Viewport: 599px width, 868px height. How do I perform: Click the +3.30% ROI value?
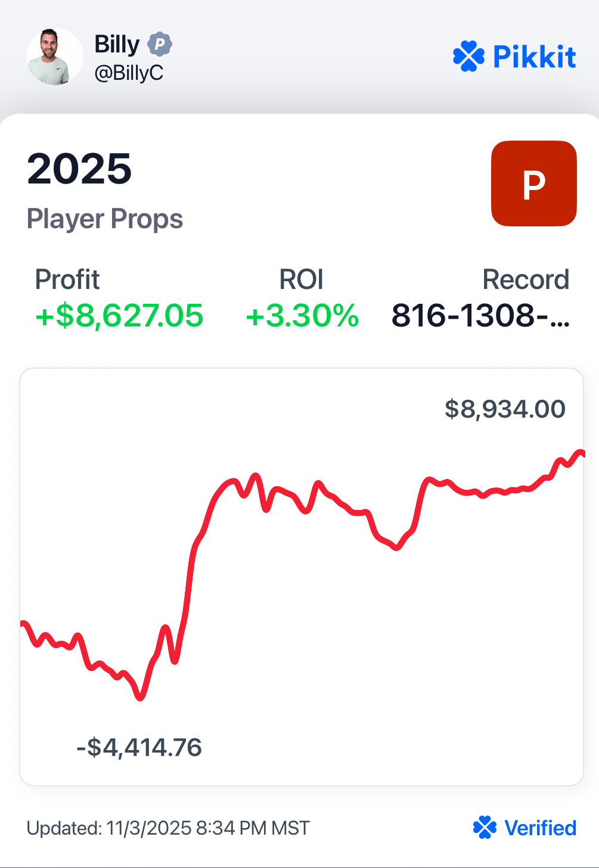click(x=302, y=316)
